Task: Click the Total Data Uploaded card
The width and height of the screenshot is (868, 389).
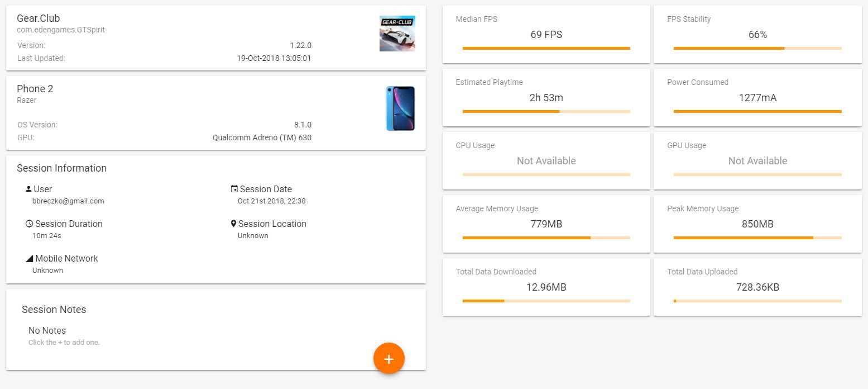Action: point(757,287)
